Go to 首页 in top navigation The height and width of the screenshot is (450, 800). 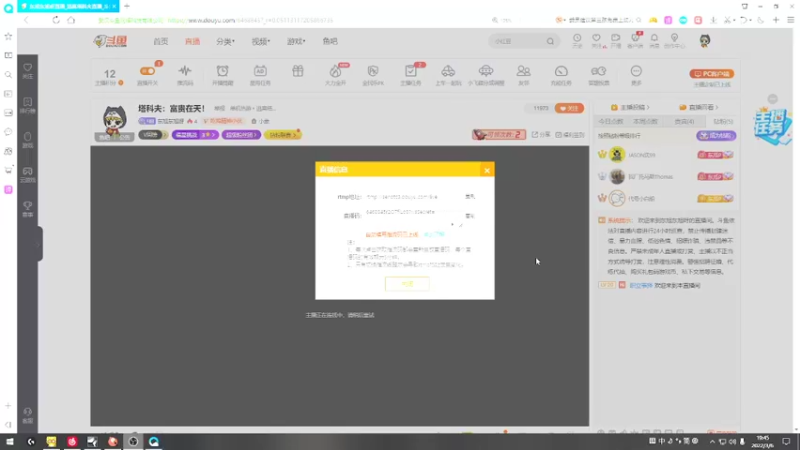point(161,41)
